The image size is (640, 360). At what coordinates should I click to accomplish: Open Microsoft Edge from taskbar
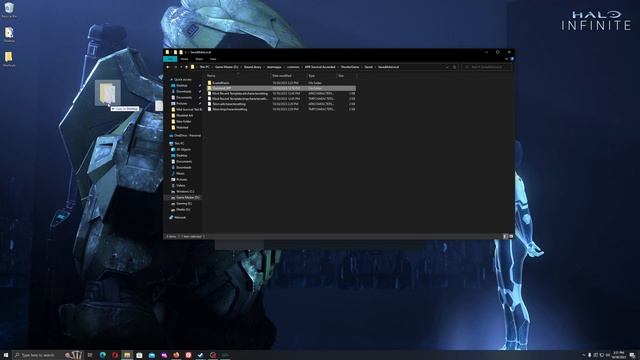pos(102,355)
